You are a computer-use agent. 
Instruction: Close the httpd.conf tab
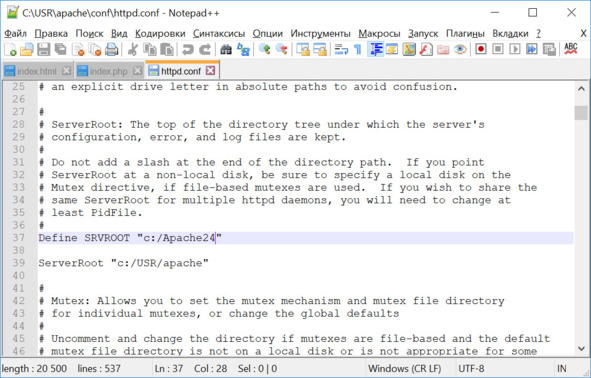[210, 70]
